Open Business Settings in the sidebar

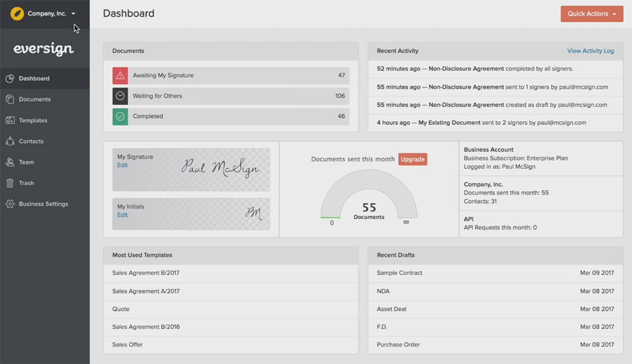45,204
